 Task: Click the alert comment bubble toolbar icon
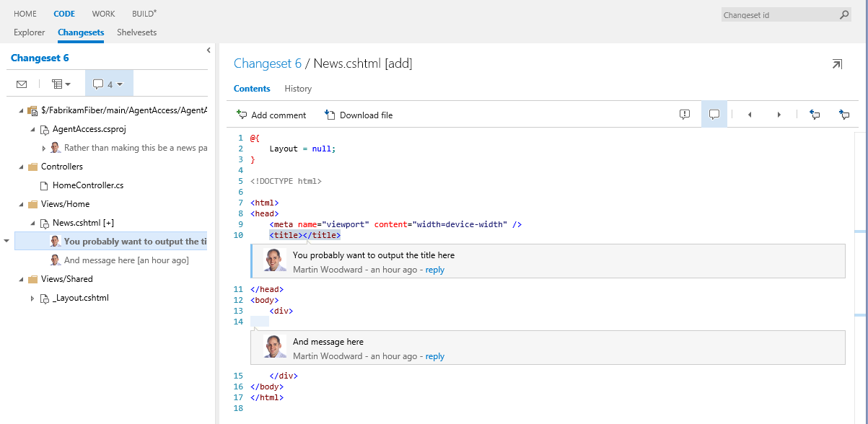(685, 115)
